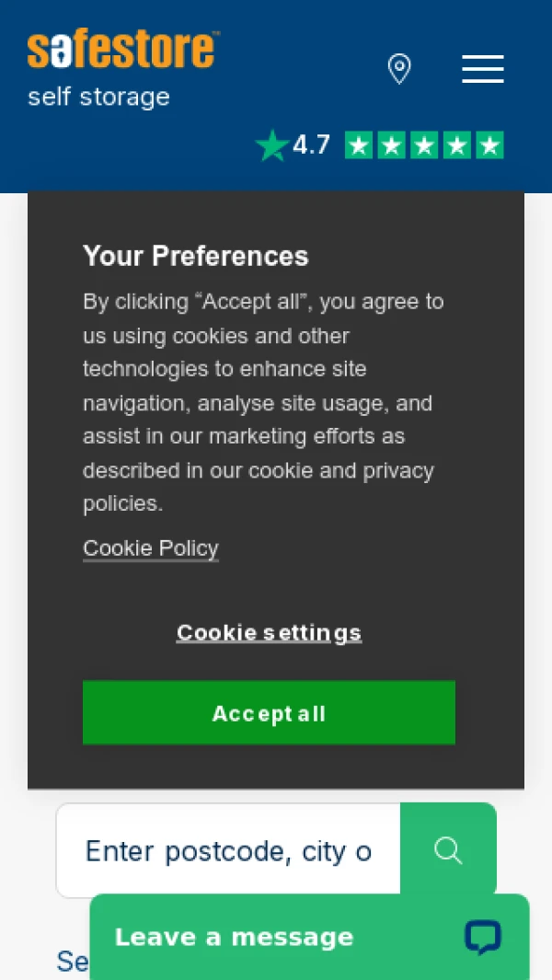
Task: Click the magnifying glass search button
Action: (448, 850)
